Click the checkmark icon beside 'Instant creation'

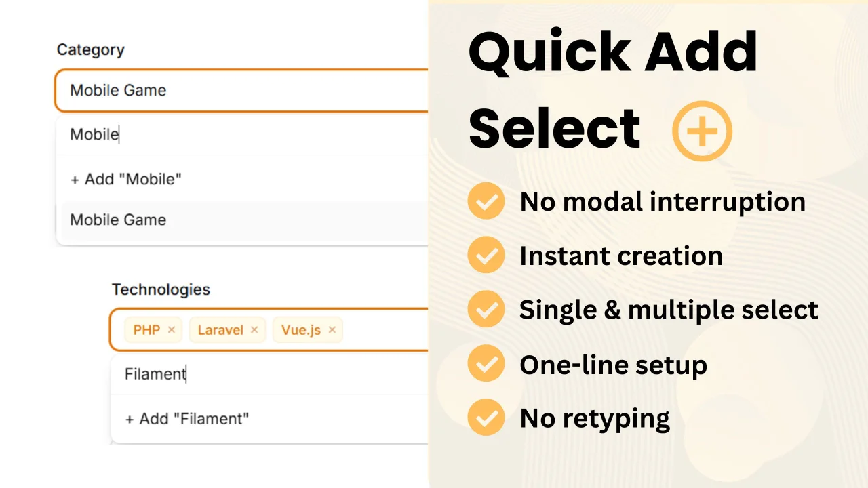pos(486,256)
